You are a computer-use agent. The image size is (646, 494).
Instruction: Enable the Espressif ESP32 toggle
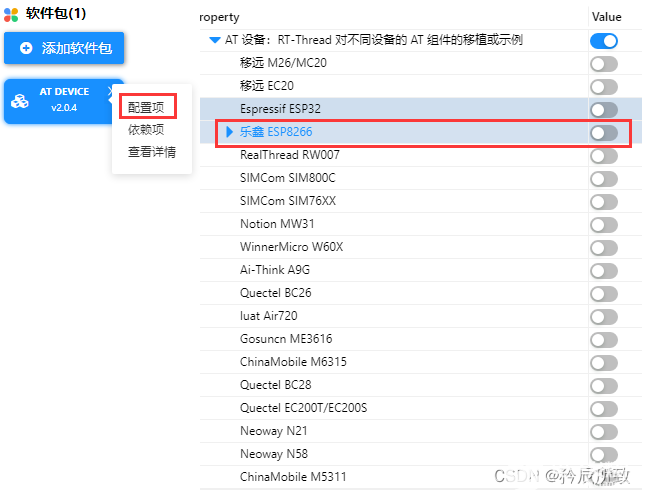coord(604,110)
